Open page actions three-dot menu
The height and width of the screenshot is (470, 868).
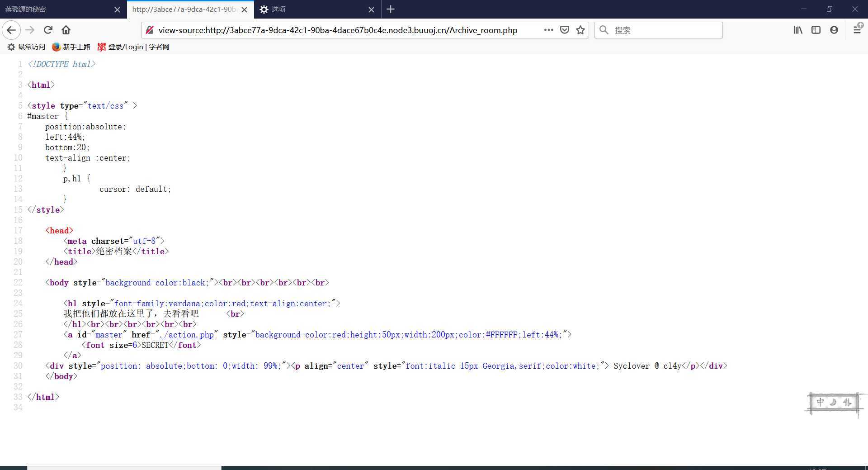[548, 30]
